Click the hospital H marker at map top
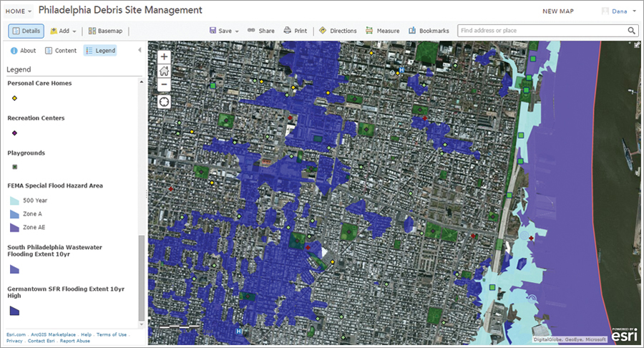Screen dimensions: 644x348 tap(402, 70)
